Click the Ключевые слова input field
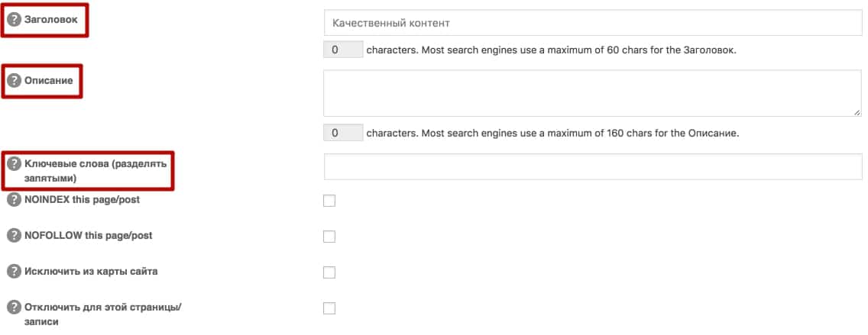868x335 pixels. [593, 166]
